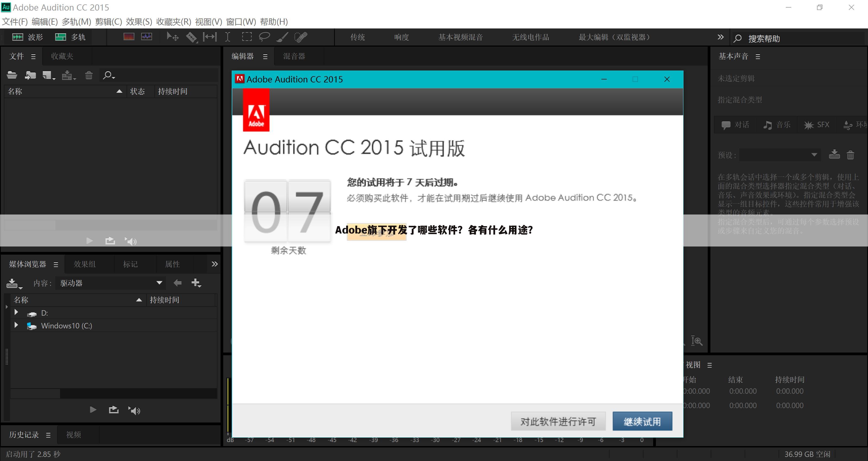Choose SFX mix type

coord(816,125)
